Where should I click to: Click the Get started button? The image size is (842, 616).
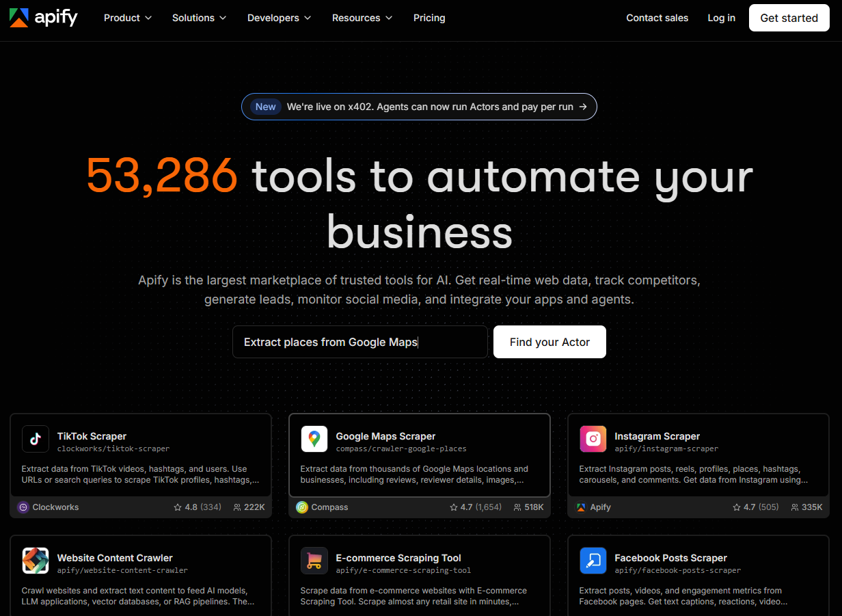pos(789,18)
